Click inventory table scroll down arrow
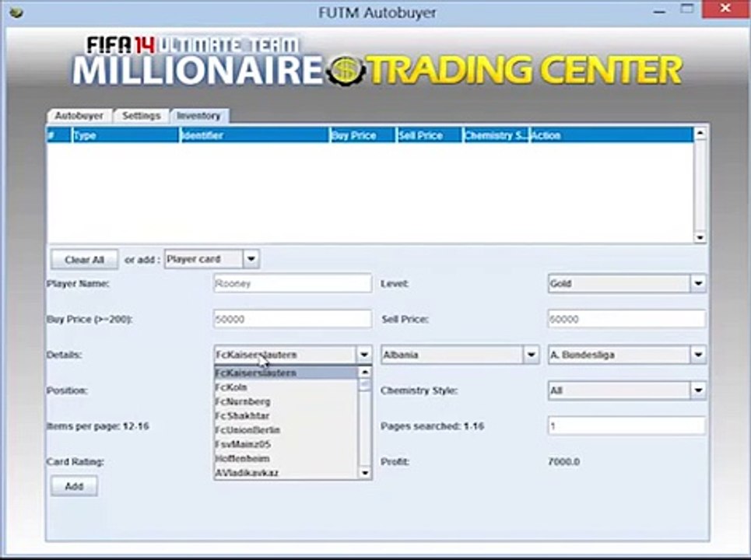 point(700,237)
